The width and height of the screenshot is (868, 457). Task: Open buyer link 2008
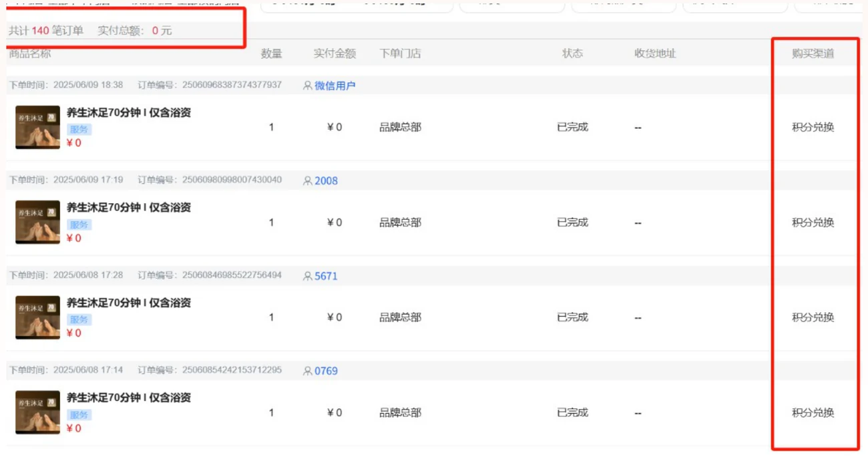point(327,180)
